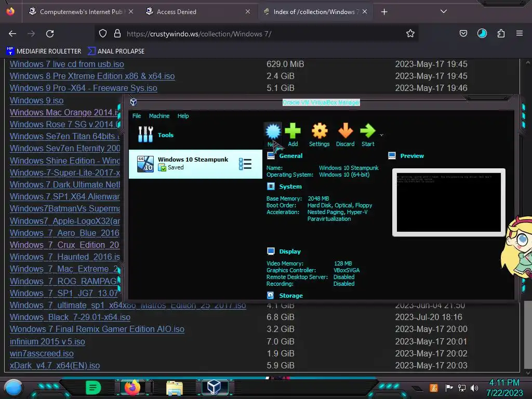The image size is (532, 399).
Task: Click the Preview section header
Action: point(412,156)
